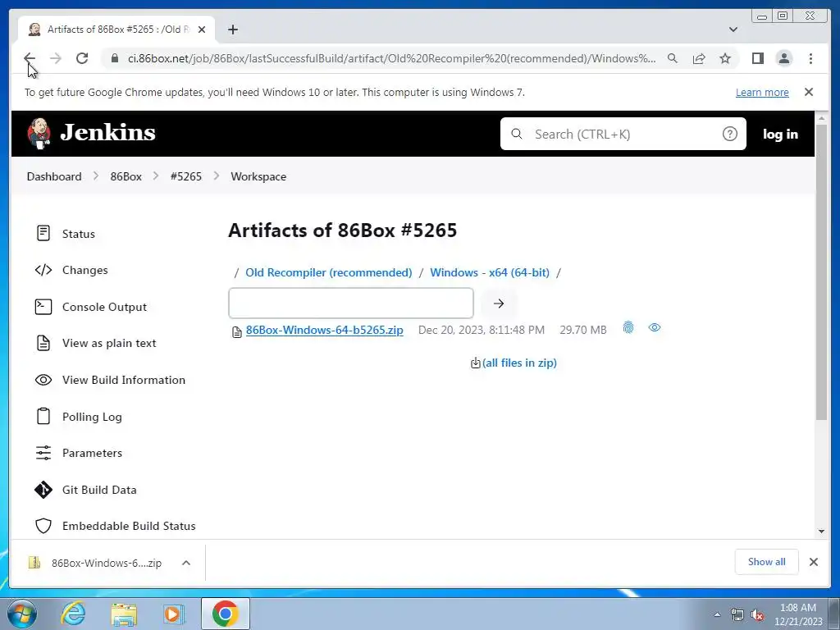Open the Chrome three-dot menu
The height and width of the screenshot is (630, 840).
pos(810,58)
